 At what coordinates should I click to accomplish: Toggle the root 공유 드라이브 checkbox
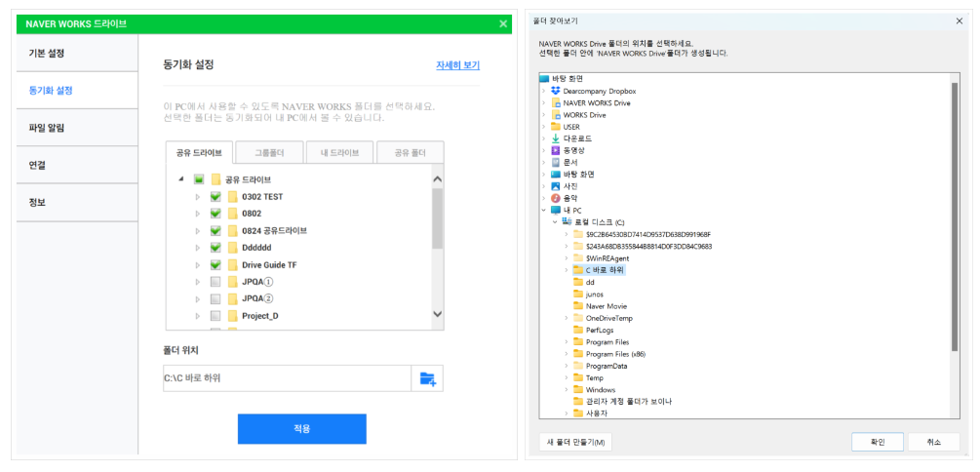click(x=199, y=179)
